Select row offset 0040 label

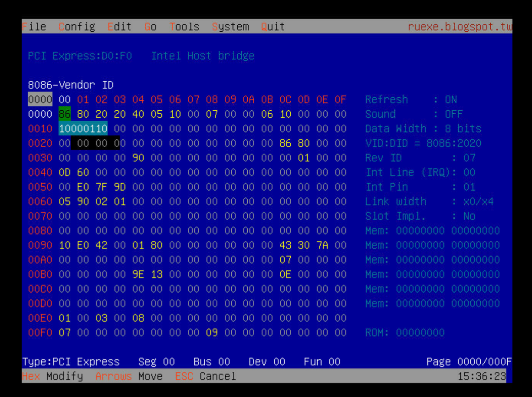[x=40, y=173]
